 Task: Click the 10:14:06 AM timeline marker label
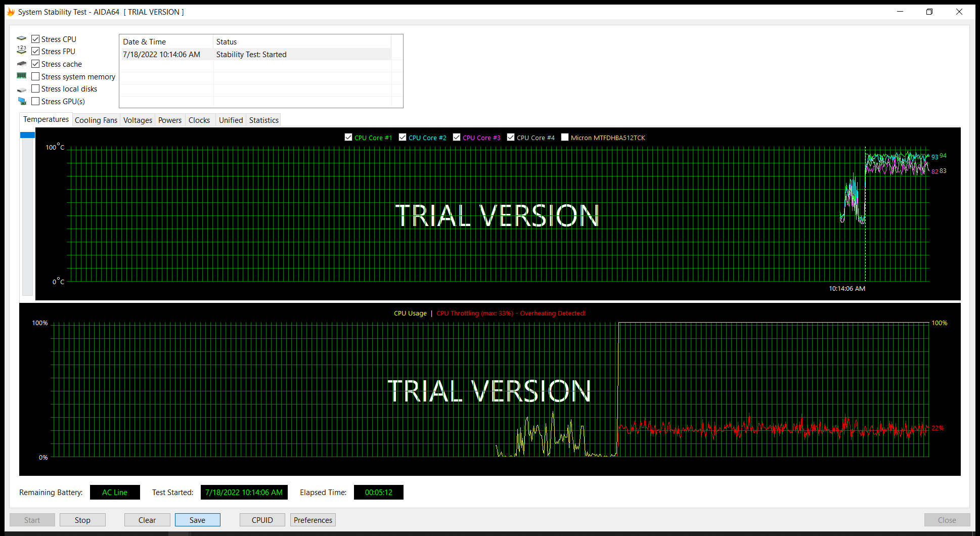(847, 288)
